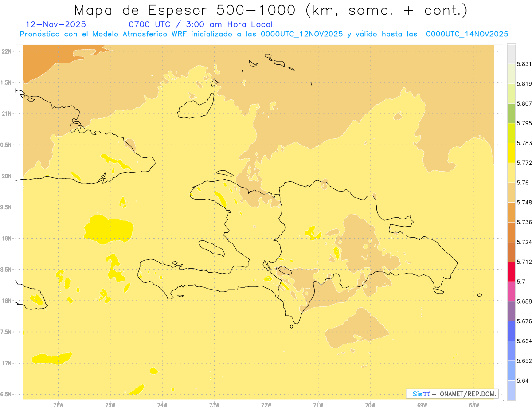
Task: Pick the blue swatch between 5.664 and 5.676
Action: (x=511, y=331)
